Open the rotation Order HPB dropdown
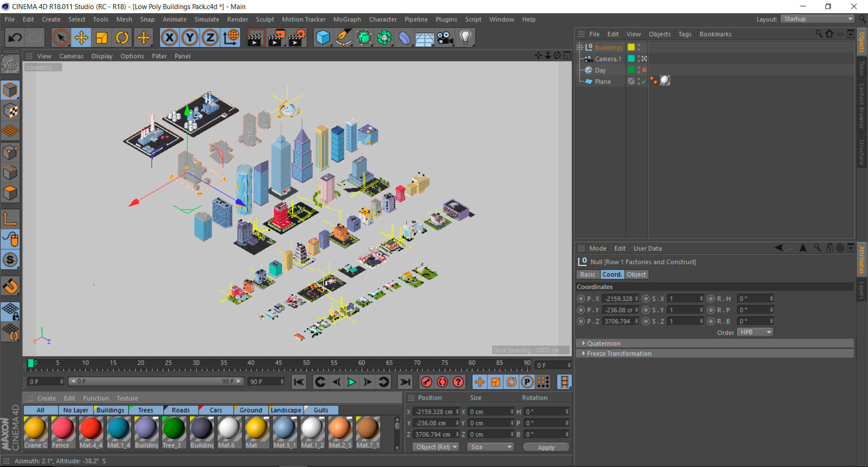The height and width of the screenshot is (467, 868). pyautogui.click(x=755, y=332)
